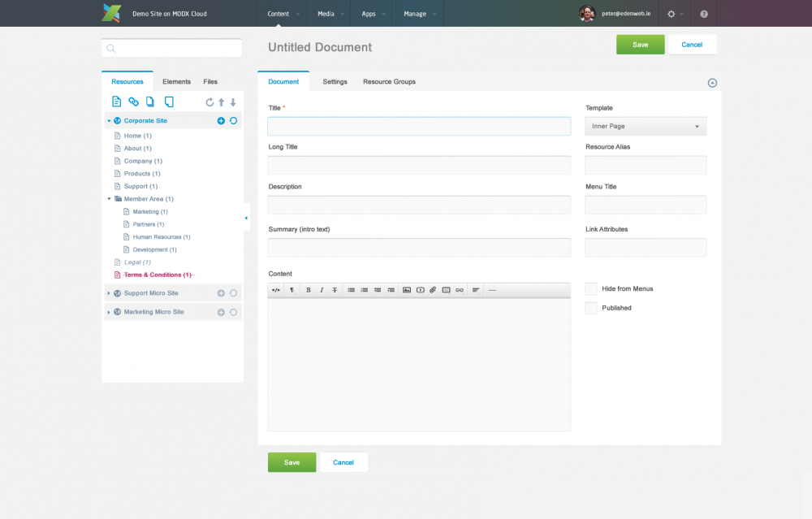Insert a horizontal rule line
Screen dimensions: 812x519
[x=492, y=290]
